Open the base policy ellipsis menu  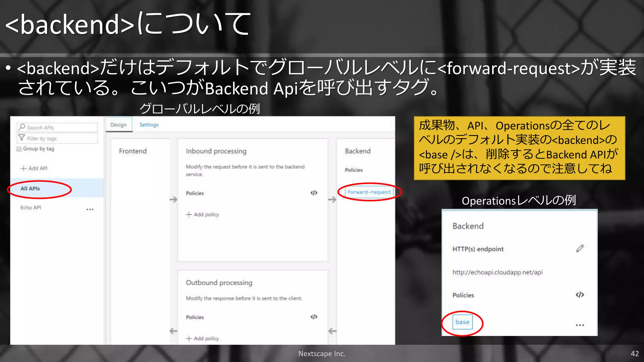tap(580, 325)
